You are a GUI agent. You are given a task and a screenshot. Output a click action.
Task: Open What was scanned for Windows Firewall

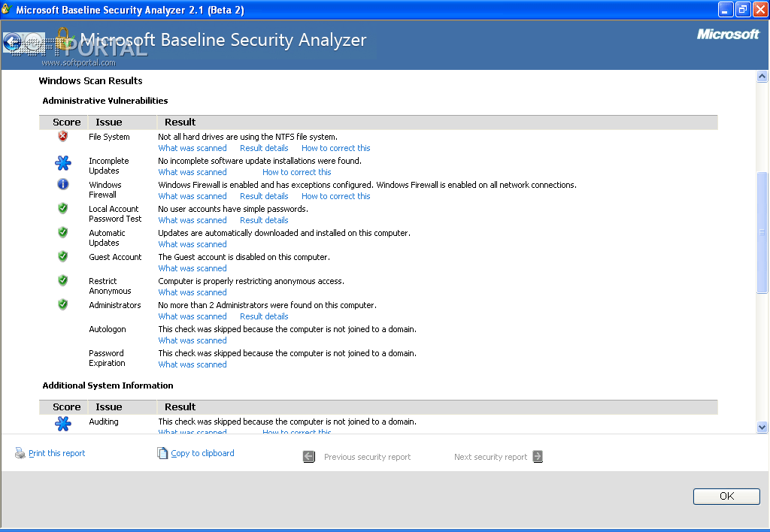(192, 196)
